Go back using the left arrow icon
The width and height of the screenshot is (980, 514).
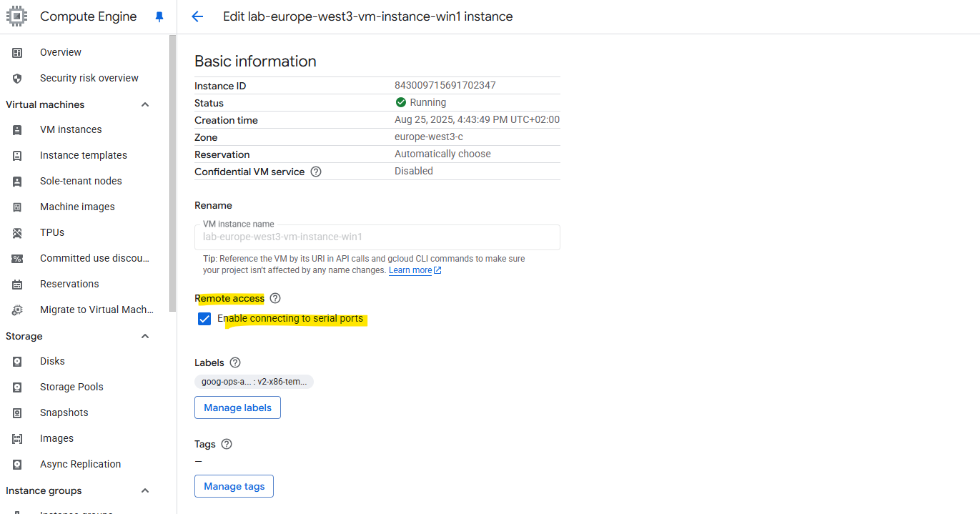197,16
